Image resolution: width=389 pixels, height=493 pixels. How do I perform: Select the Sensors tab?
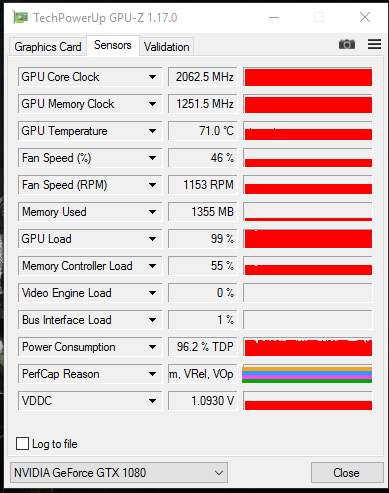pyautogui.click(x=113, y=45)
